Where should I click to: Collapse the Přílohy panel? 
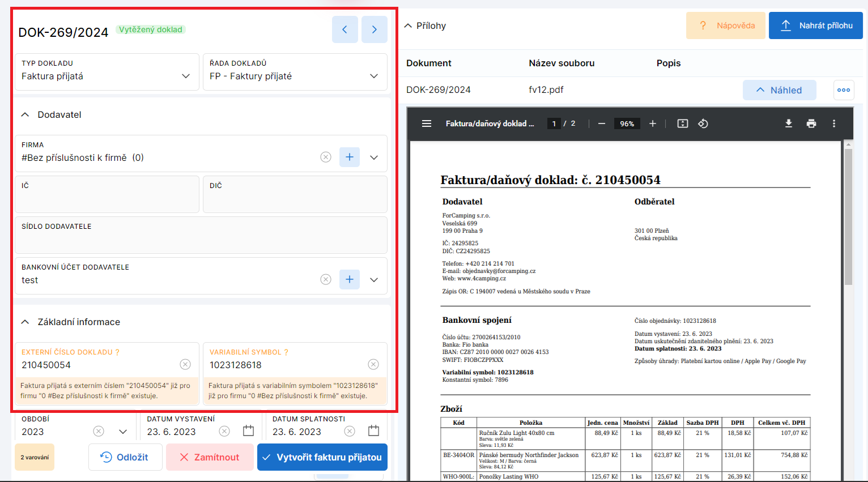coord(408,25)
